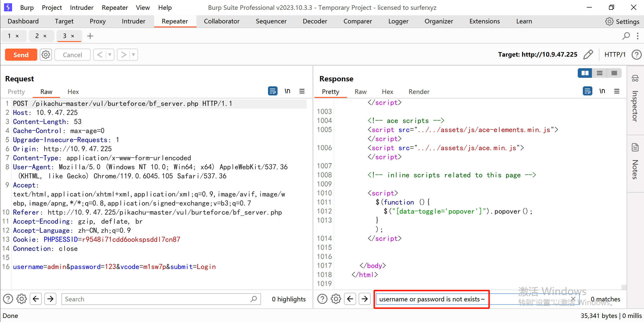Screen dimensions: 644x322
Task: Switch Request view to Pretty
Action: pos(16,92)
